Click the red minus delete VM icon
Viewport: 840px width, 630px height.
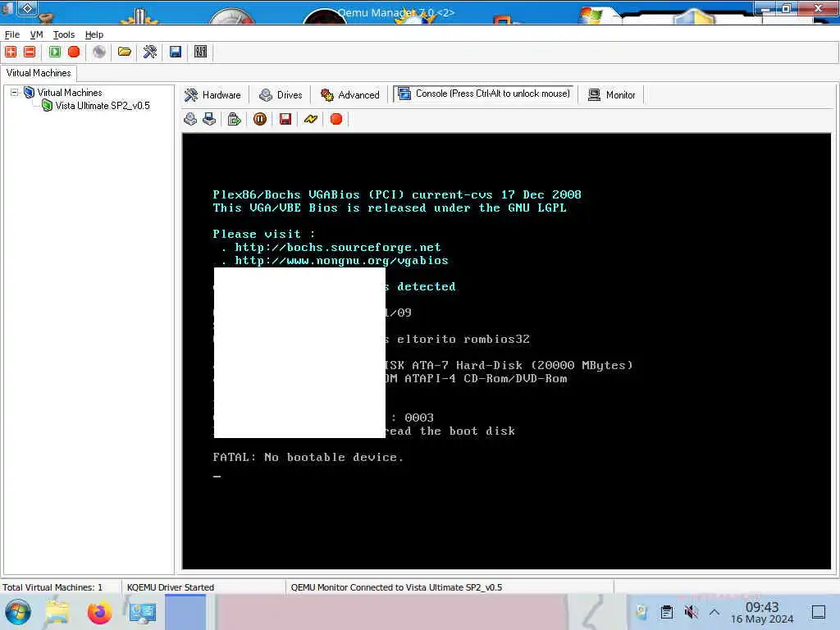coord(30,52)
